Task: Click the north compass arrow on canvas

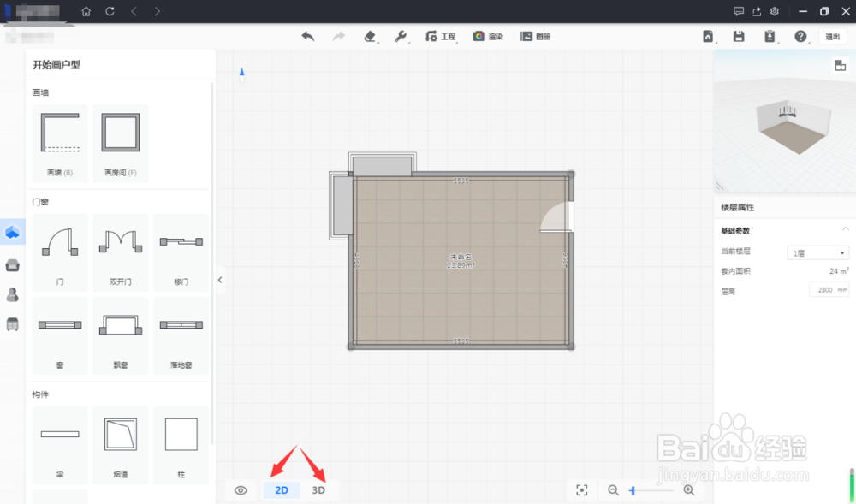Action: tap(242, 74)
